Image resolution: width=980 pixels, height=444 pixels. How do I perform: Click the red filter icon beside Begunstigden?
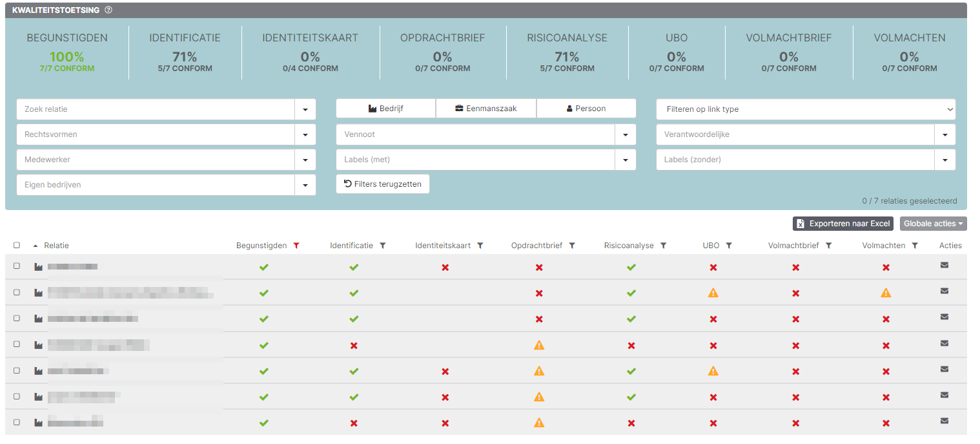click(296, 246)
